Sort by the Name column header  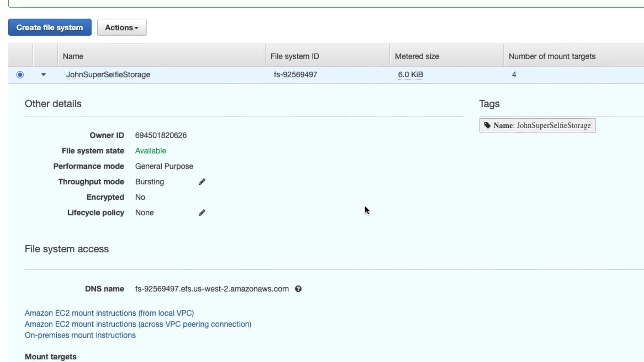click(73, 56)
